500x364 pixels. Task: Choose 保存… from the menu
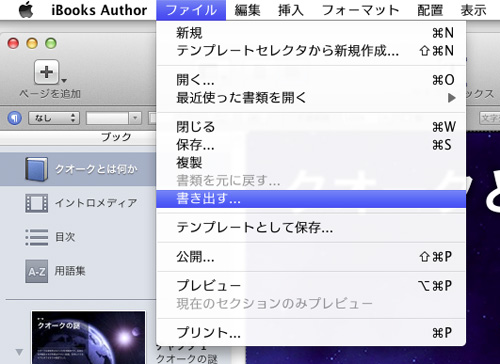point(311,145)
